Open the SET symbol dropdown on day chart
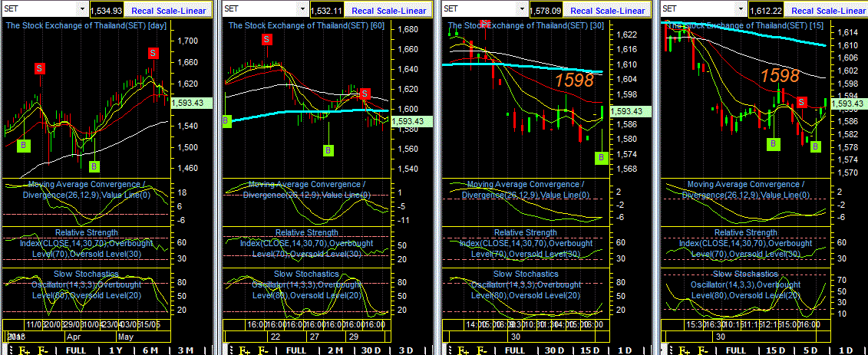868x355 pixels. pyautogui.click(x=82, y=9)
